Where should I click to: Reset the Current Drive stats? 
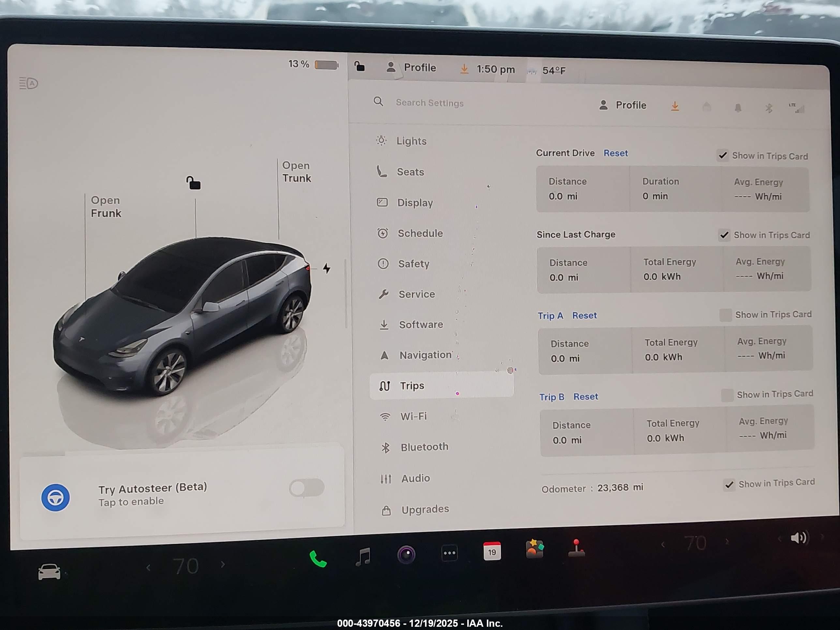[616, 153]
